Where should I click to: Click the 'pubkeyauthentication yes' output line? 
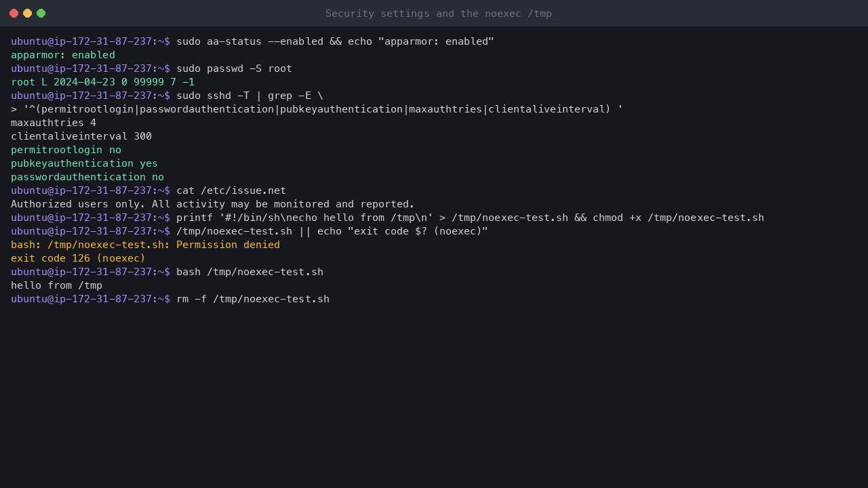coord(84,163)
